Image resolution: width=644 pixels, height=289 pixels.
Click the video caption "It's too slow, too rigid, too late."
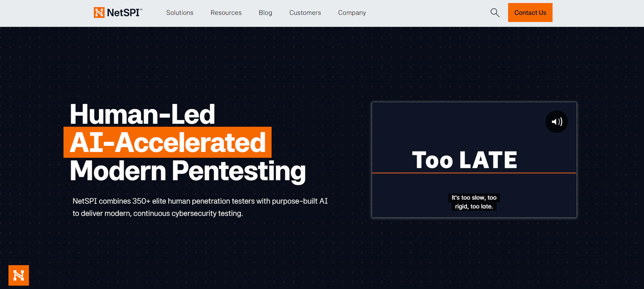coord(474,202)
